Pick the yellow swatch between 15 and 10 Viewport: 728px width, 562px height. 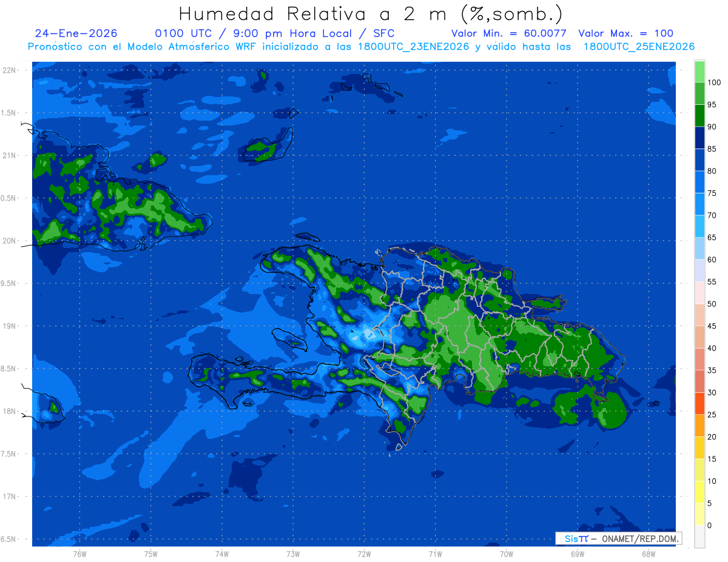699,470
